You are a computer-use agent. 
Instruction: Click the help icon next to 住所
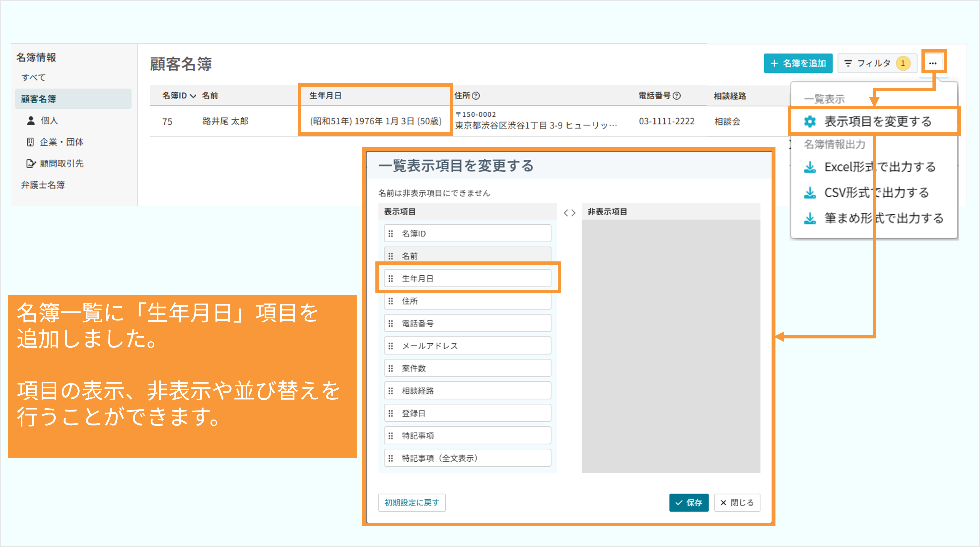pos(476,96)
